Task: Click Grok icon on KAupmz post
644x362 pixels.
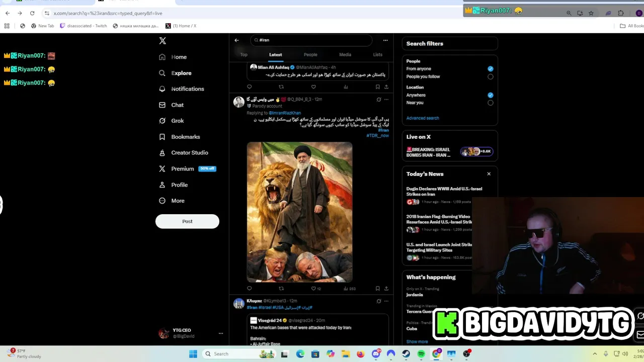Action: click(379, 301)
